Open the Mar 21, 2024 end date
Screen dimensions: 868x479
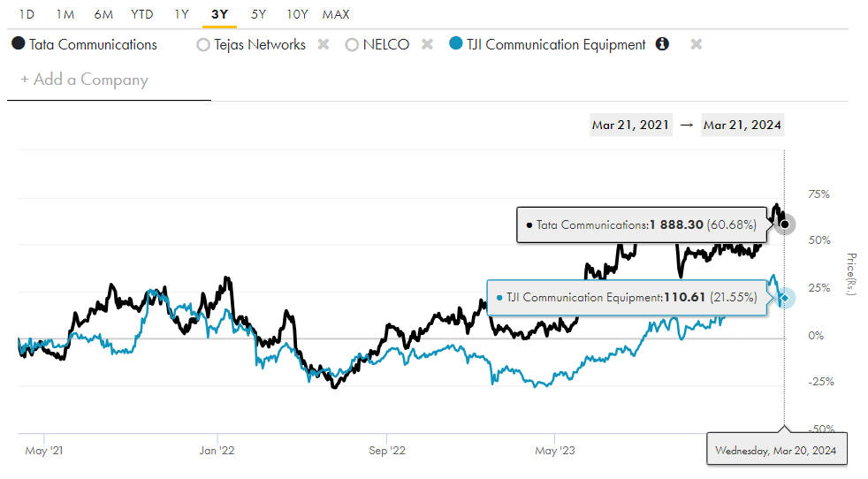(742, 125)
